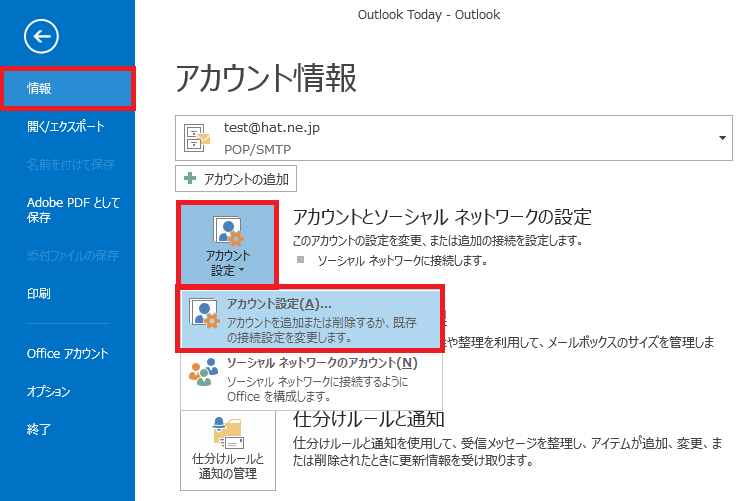Click 仕分けルールと通知の管理 button
This screenshot has width=745, height=501.
228,450
